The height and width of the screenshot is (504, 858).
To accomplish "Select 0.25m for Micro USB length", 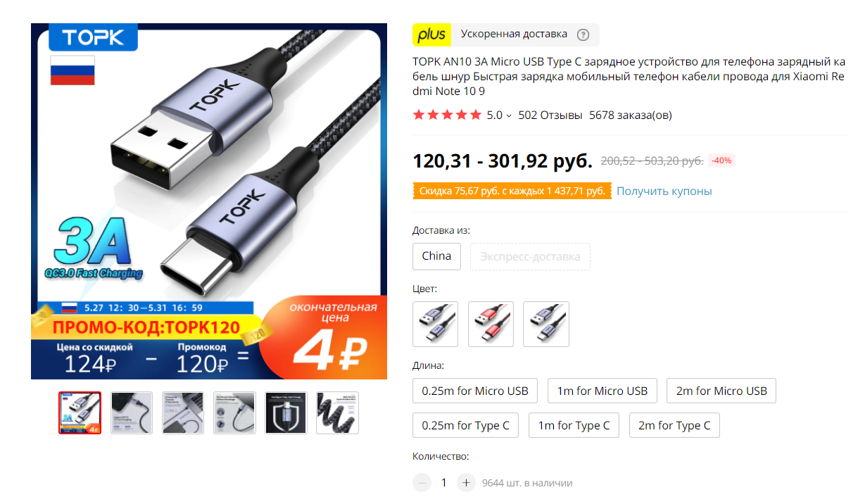I will tap(475, 391).
